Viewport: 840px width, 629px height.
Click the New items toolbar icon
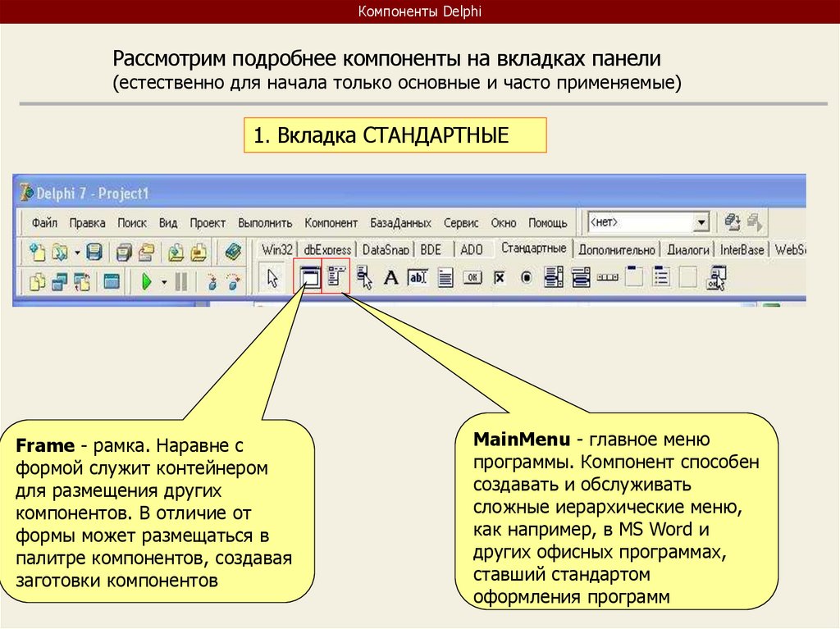(x=36, y=251)
